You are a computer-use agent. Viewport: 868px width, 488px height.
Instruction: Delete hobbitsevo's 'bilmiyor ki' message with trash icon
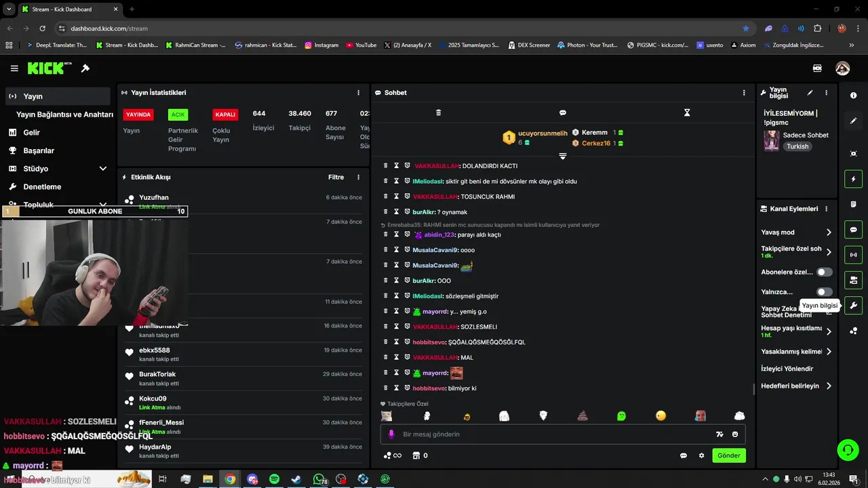(x=386, y=388)
